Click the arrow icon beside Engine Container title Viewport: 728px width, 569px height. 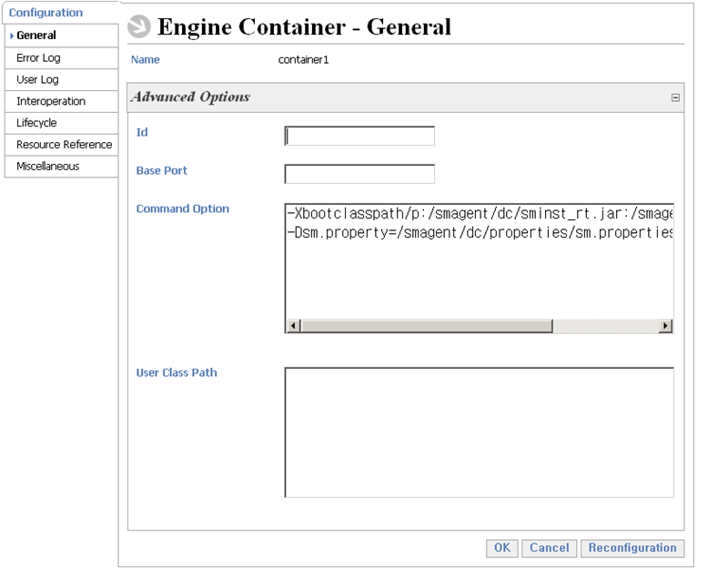139,26
